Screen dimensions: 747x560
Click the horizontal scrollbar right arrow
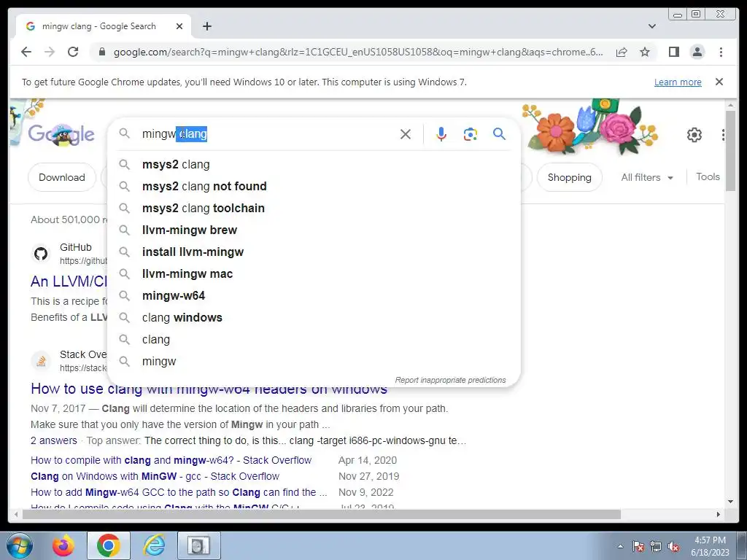719,514
